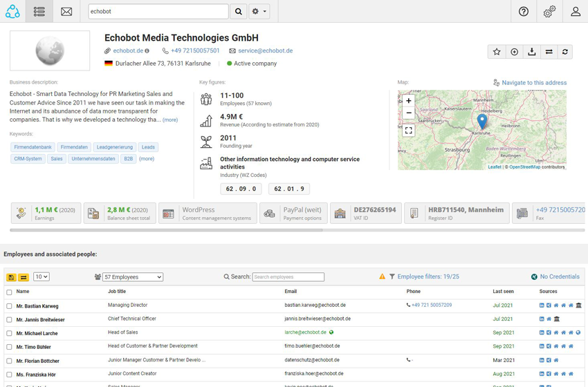Click the phone number +49 72150057501
This screenshot has height=387, width=588.
coord(195,50)
